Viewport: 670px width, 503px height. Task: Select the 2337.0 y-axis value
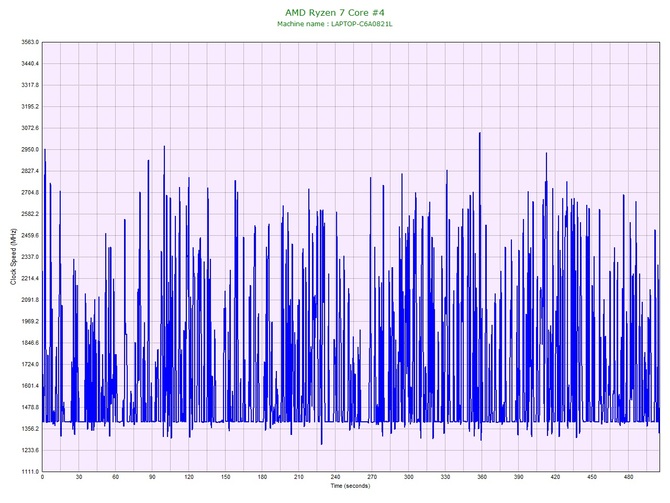click(30, 257)
